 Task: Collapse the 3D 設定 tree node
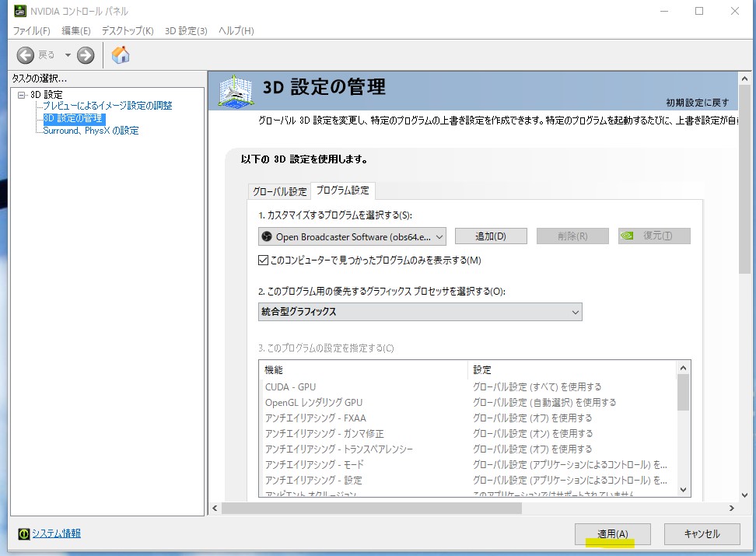click(22, 94)
